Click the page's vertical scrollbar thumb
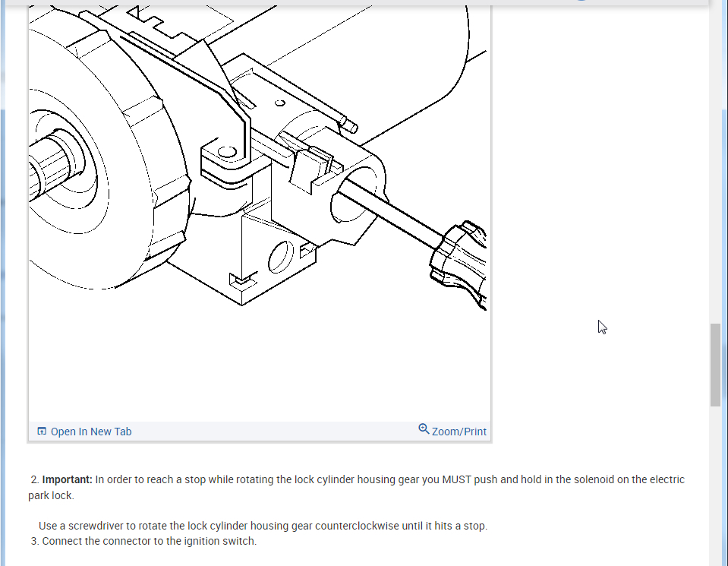 715,365
